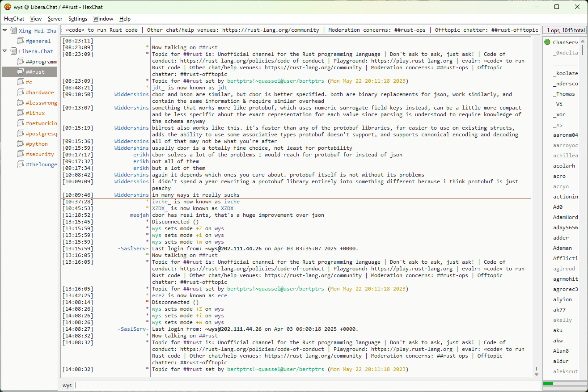The height and width of the screenshot is (392, 588).
Task: Collapse the Libera.Chat server tree
Action: coord(5,51)
